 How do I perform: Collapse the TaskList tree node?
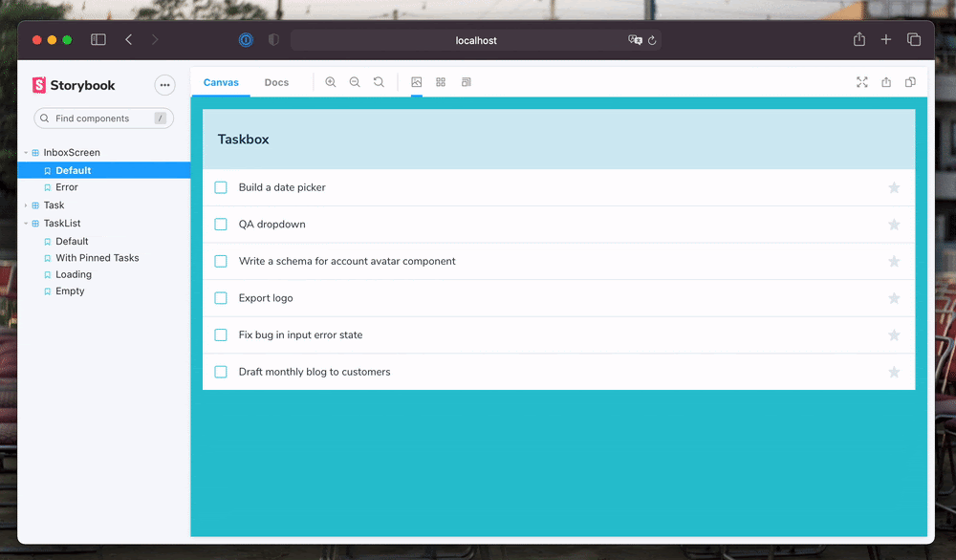point(26,224)
